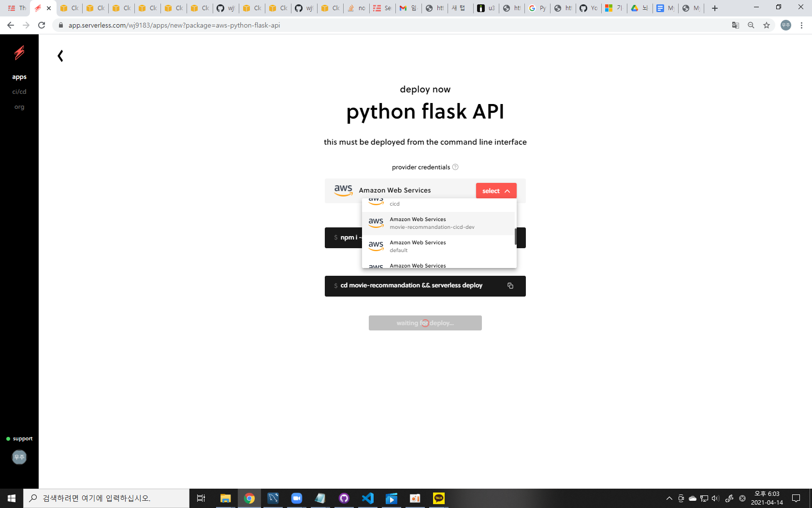
Task: Collapse the select credentials dropdown
Action: tap(496, 191)
